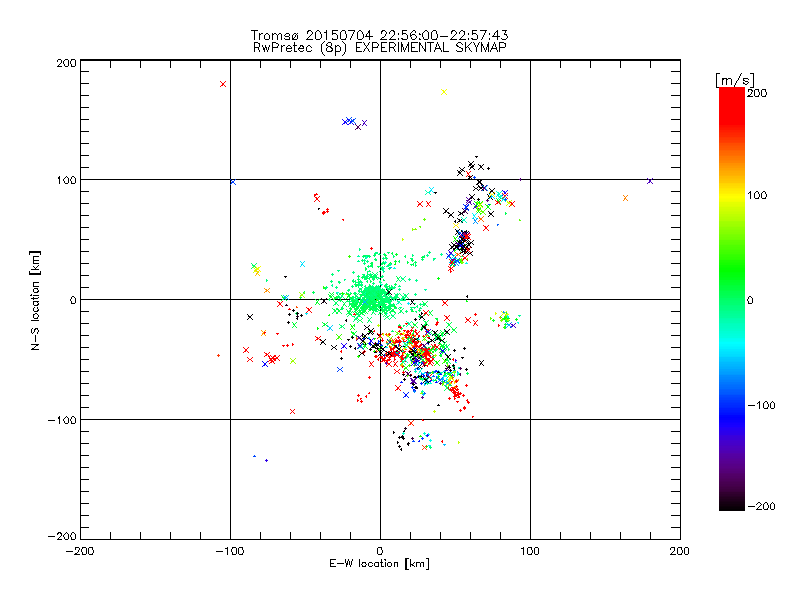Click the purple X marker at far right edge
800x600 pixels.
pos(649,181)
